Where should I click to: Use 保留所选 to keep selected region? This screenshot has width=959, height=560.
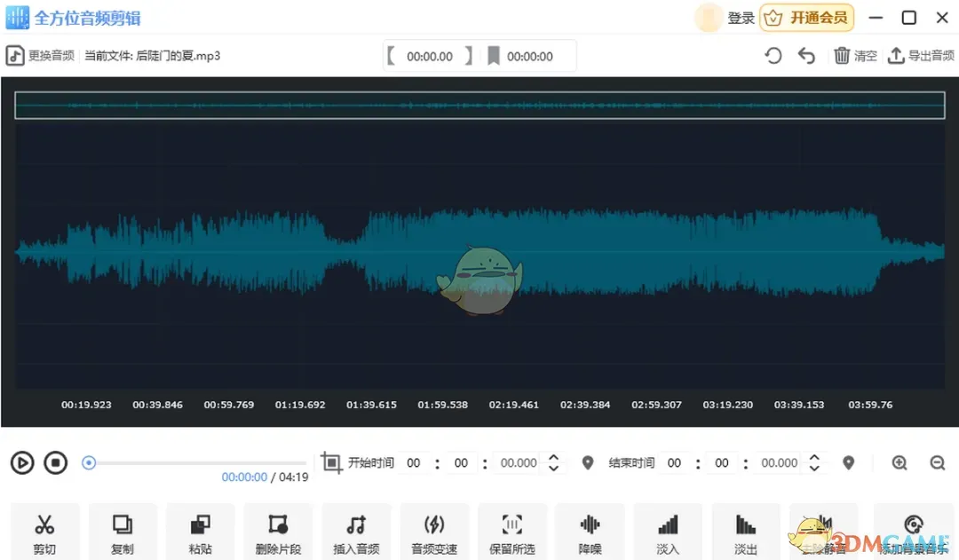coord(512,532)
